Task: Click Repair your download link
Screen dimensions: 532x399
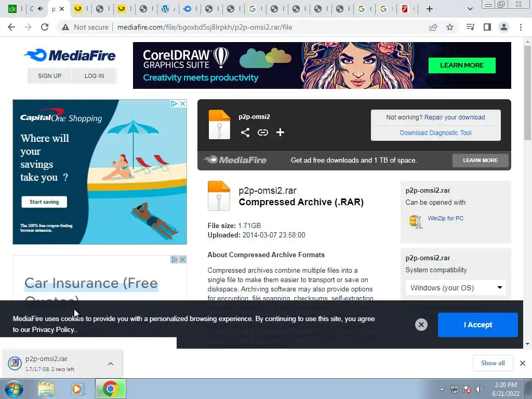Action: coord(455,117)
